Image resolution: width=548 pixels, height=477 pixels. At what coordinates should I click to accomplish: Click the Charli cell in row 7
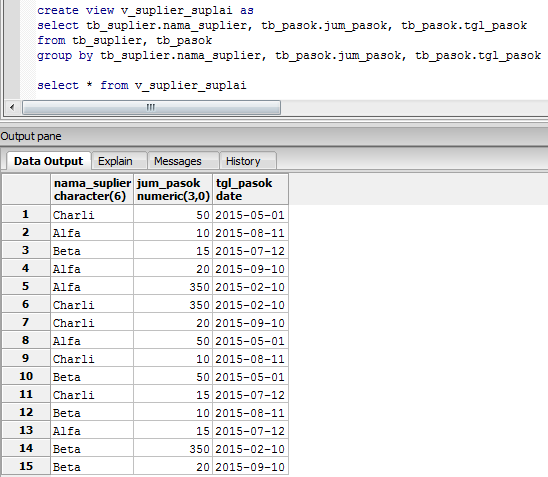(x=92, y=322)
